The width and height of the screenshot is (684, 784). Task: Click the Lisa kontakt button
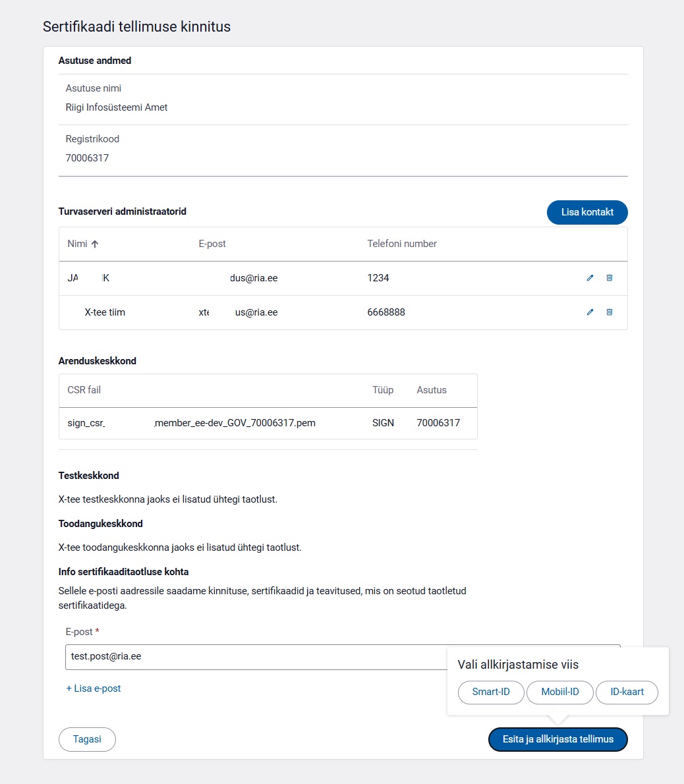click(x=587, y=212)
